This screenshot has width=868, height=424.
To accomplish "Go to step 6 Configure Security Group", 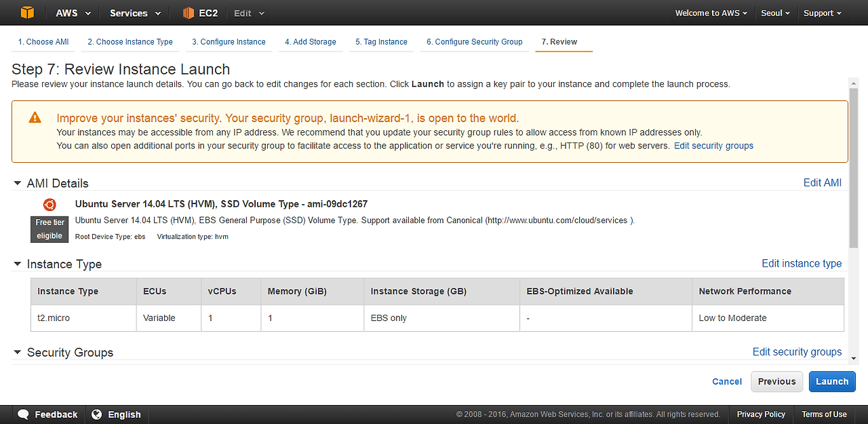I will [475, 42].
